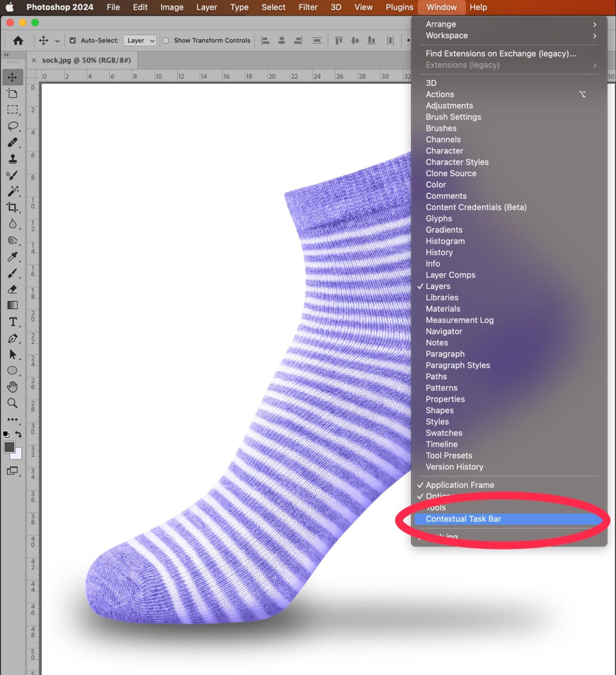Close the sock.jpg document tab
This screenshot has width=616, height=675.
(34, 60)
